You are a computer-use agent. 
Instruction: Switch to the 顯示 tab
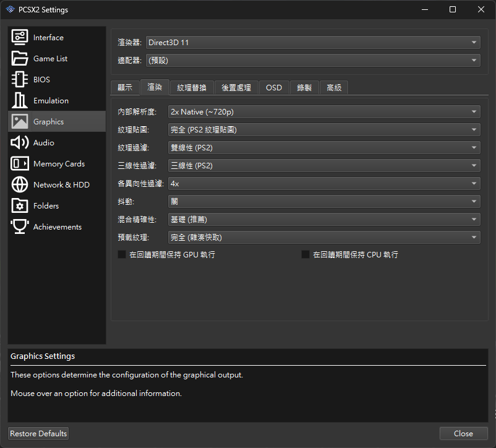[125, 88]
